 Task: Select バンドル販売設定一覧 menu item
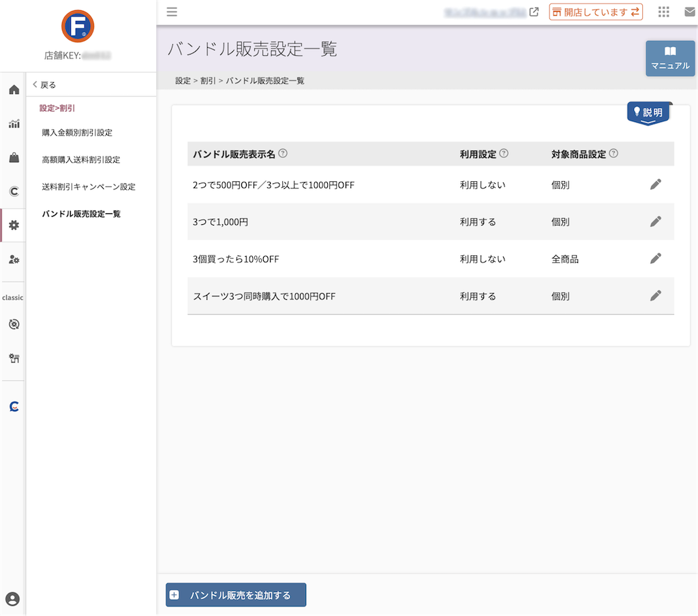coord(81,214)
